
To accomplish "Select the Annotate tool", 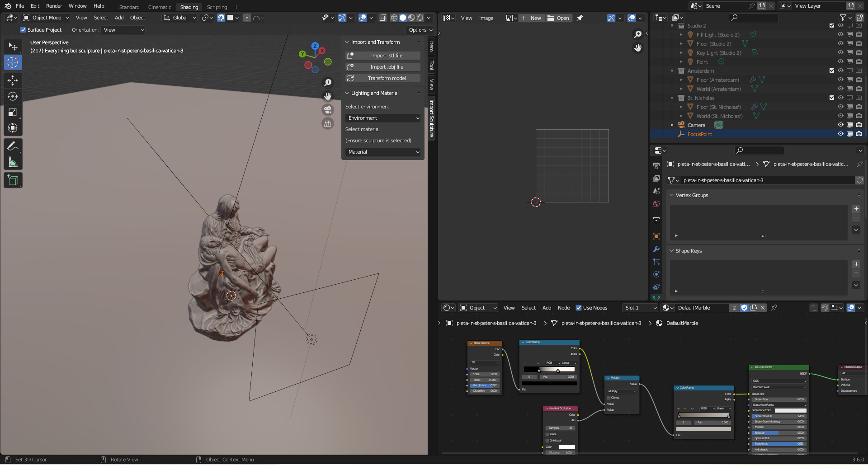I will pyautogui.click(x=13, y=146).
